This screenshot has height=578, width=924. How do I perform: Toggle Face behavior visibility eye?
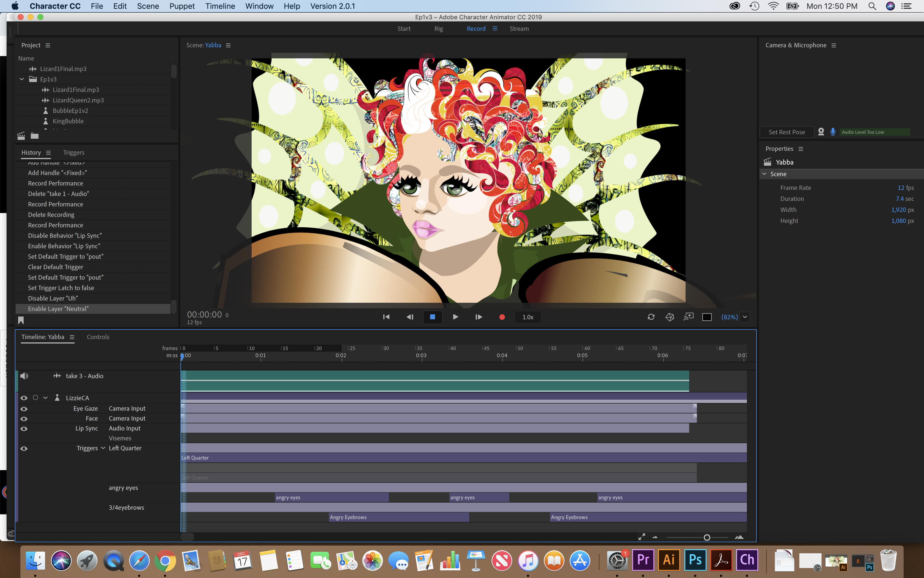pos(24,419)
